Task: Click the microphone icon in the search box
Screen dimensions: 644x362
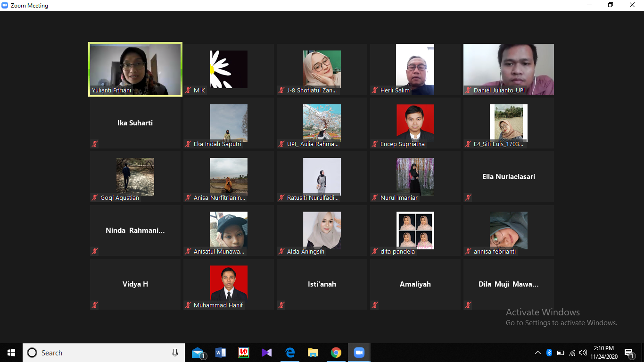Action: click(x=175, y=353)
